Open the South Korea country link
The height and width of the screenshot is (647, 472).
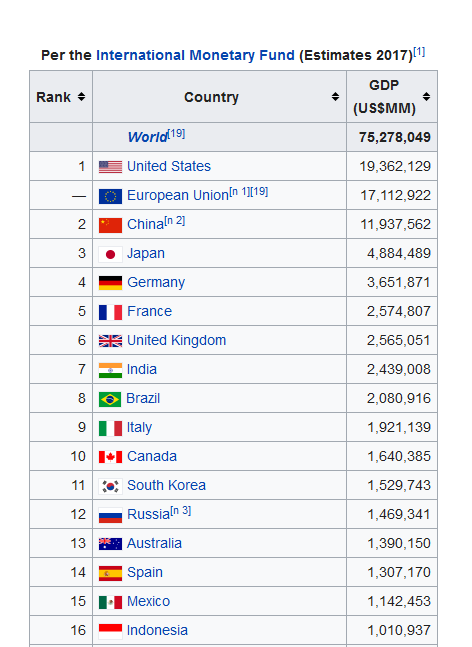pyautogui.click(x=166, y=485)
